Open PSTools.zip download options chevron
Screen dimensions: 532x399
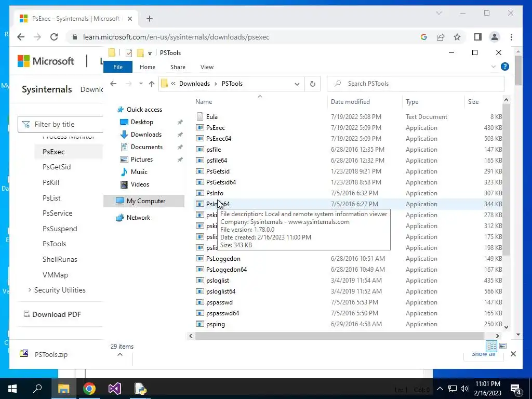coord(120,354)
